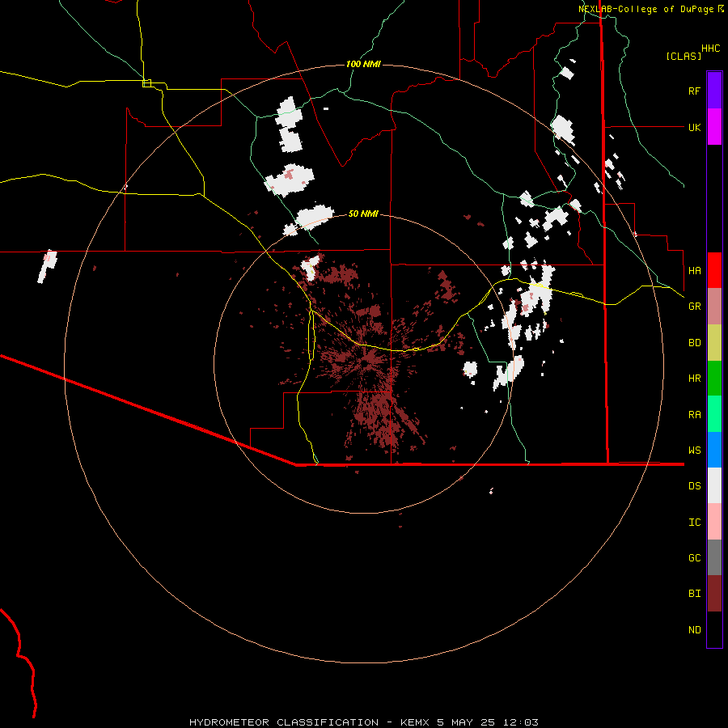The image size is (728, 728).
Task: Click the HR green legend swatch
Action: (714, 378)
